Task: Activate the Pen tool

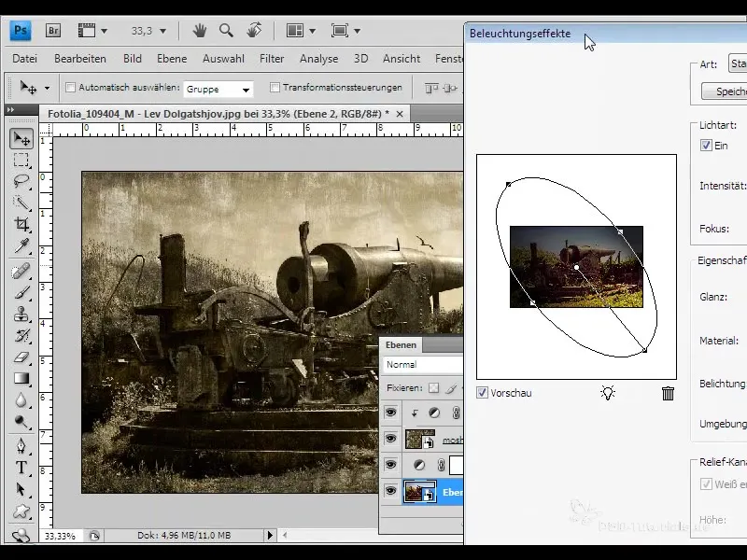Action: tap(21, 446)
